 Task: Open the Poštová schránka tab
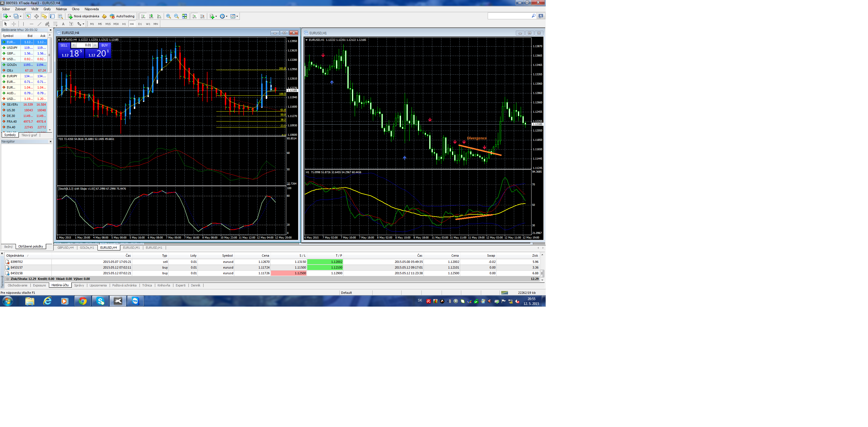pyautogui.click(x=124, y=285)
